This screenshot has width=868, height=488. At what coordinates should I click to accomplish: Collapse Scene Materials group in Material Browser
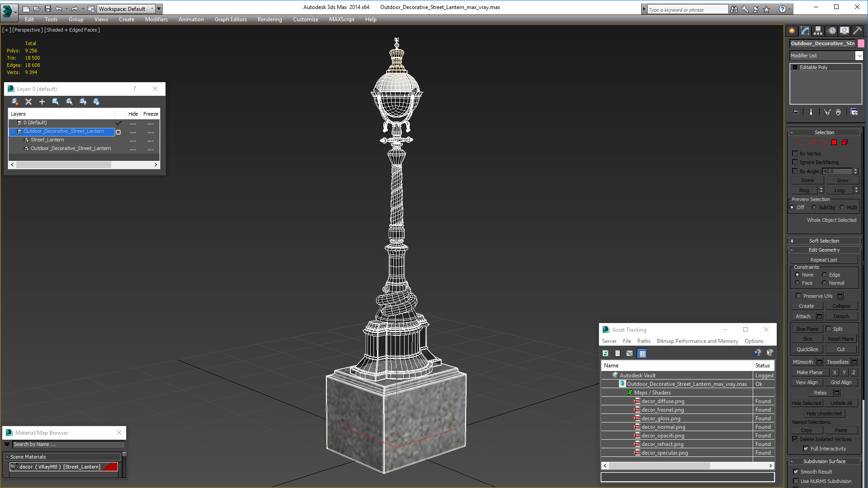[x=7, y=457]
